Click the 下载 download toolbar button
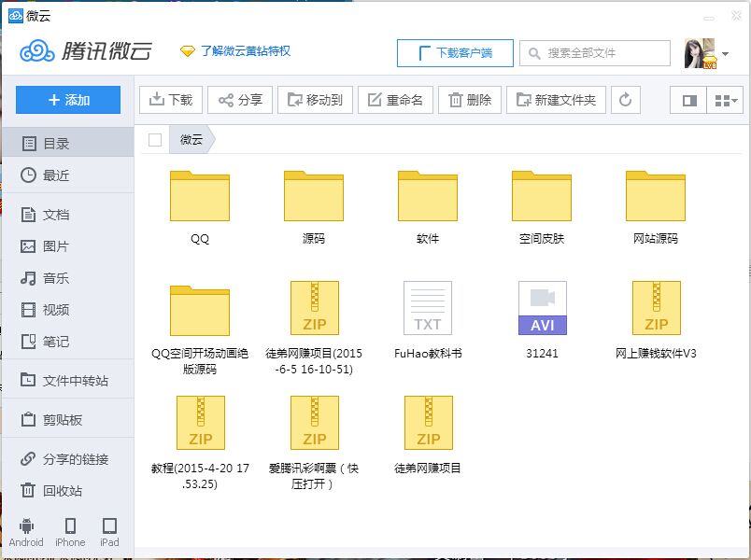 [x=171, y=100]
